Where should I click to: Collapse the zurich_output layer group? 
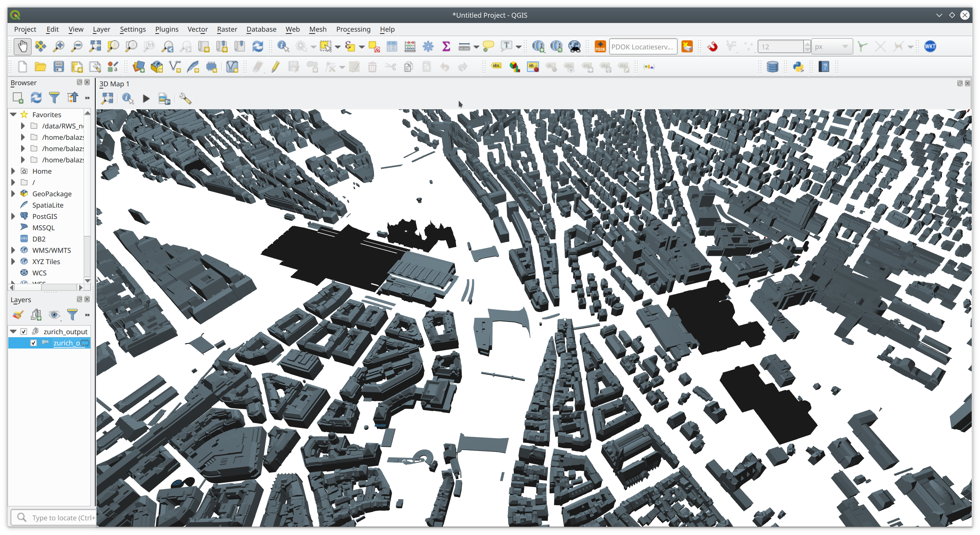click(x=13, y=331)
